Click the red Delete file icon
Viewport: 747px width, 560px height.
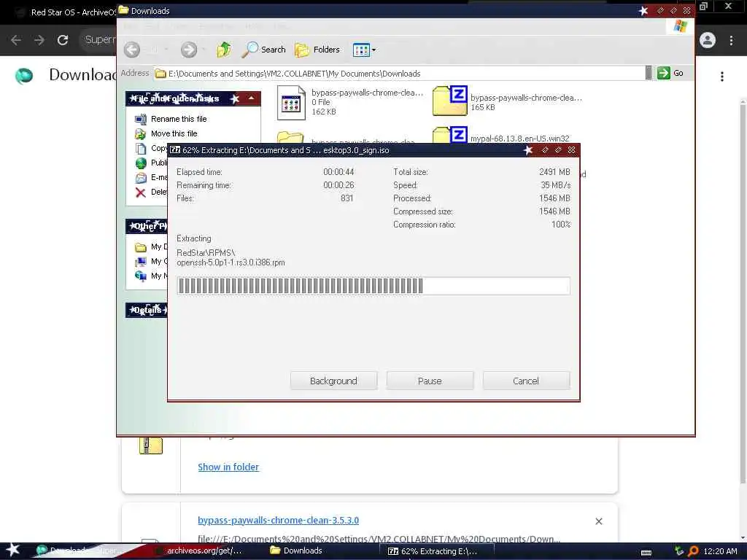[x=141, y=192]
